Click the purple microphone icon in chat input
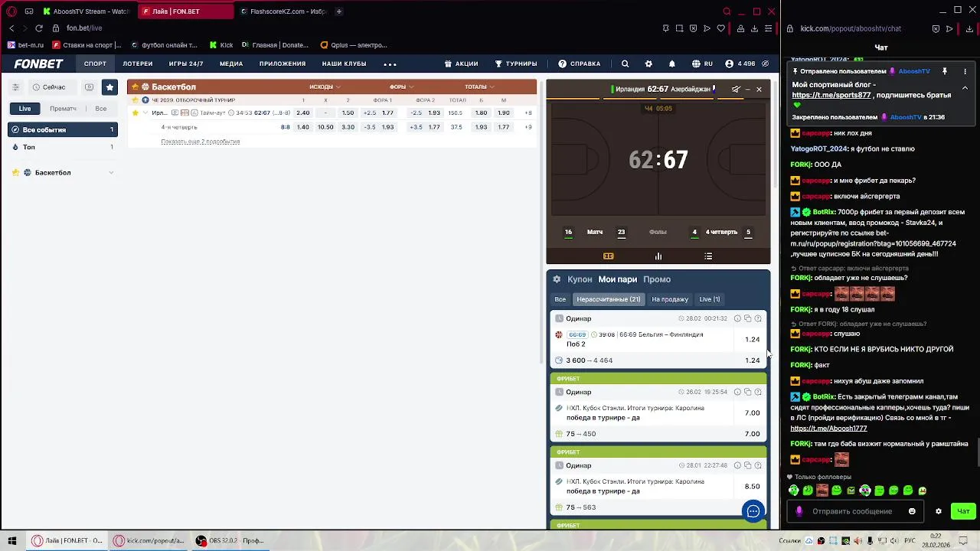Image resolution: width=980 pixels, height=551 pixels. point(799,511)
